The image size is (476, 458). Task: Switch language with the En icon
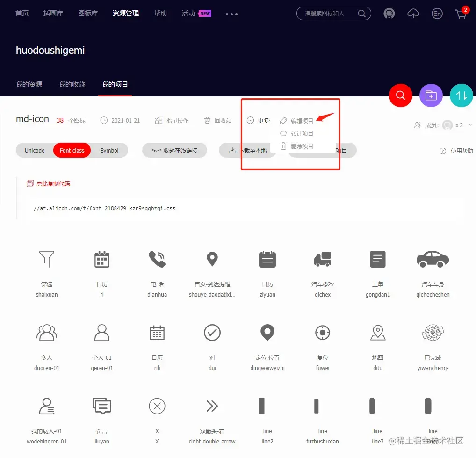tap(437, 14)
